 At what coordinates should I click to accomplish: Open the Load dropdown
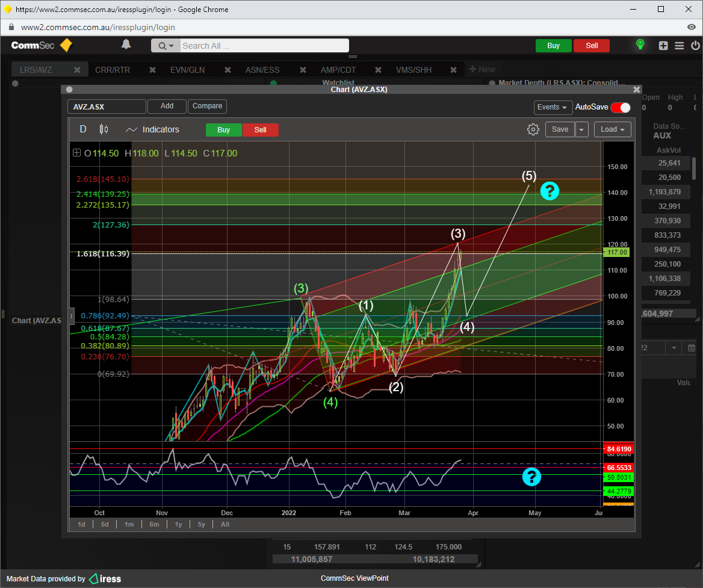[612, 129]
